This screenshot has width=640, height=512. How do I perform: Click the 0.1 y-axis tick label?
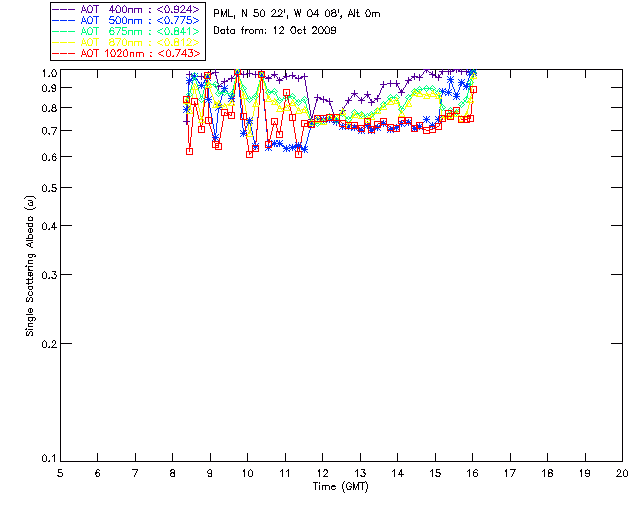pos(49,459)
